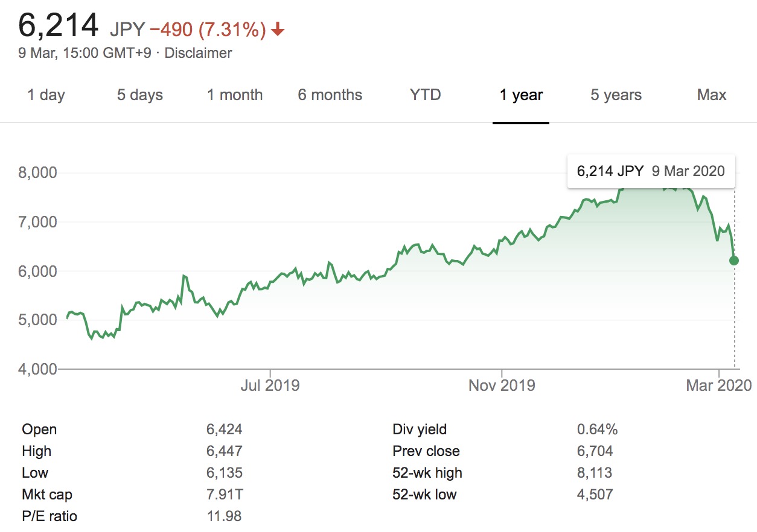Open the 1 month chart view

235,95
